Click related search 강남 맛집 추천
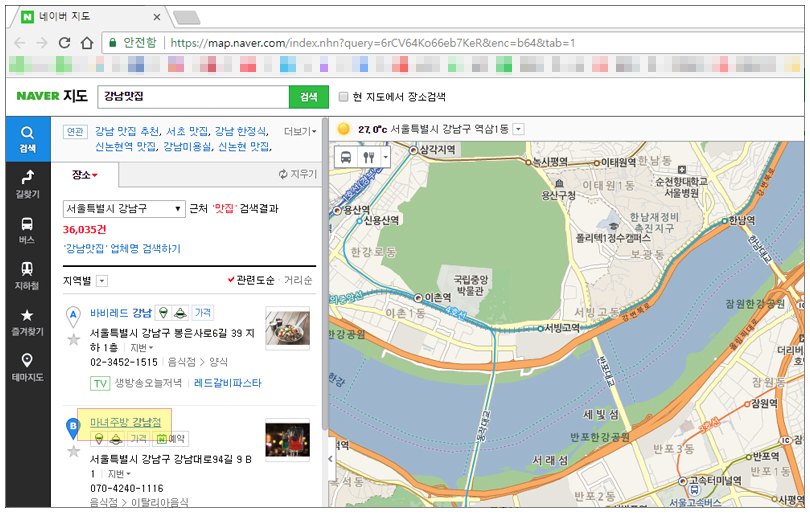The width and height of the screenshot is (810, 514). coord(127,131)
